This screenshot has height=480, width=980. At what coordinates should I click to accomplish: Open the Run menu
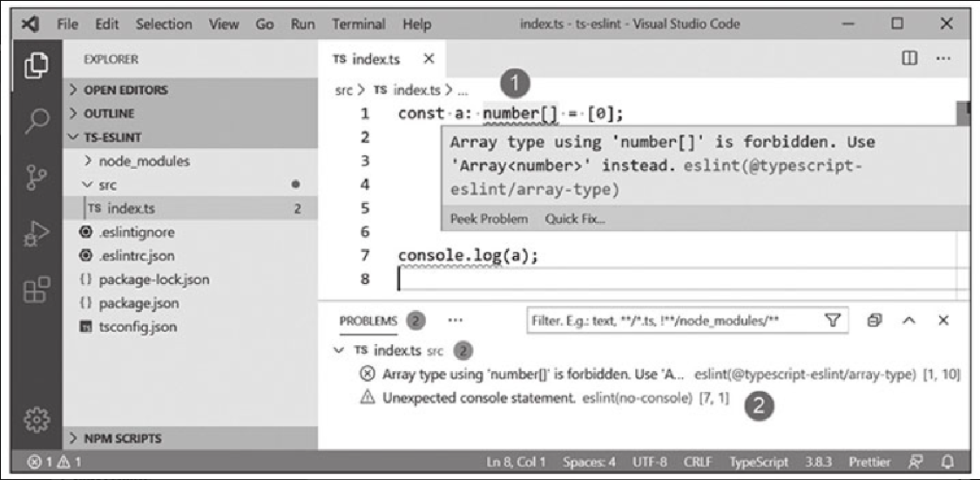302,24
